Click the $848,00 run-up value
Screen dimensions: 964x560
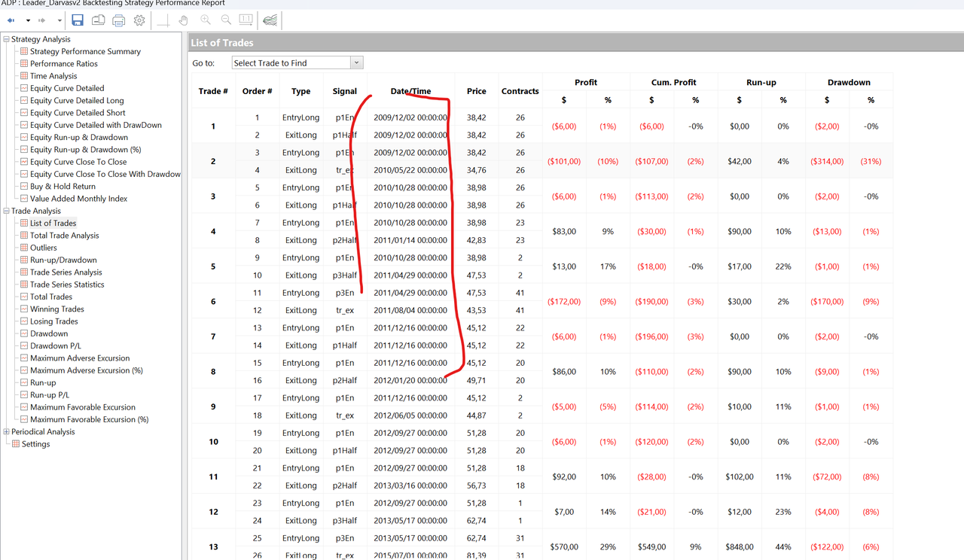tap(739, 547)
